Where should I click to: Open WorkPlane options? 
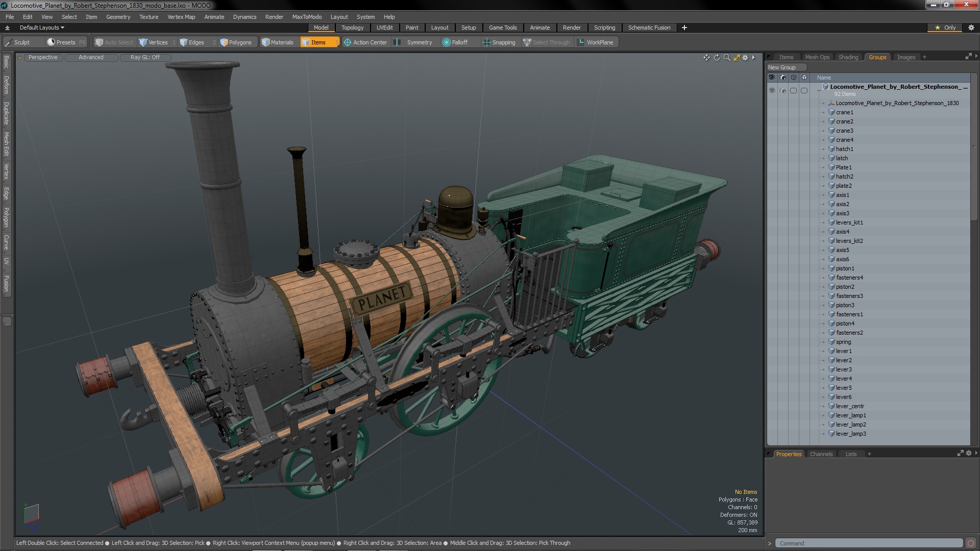(595, 42)
